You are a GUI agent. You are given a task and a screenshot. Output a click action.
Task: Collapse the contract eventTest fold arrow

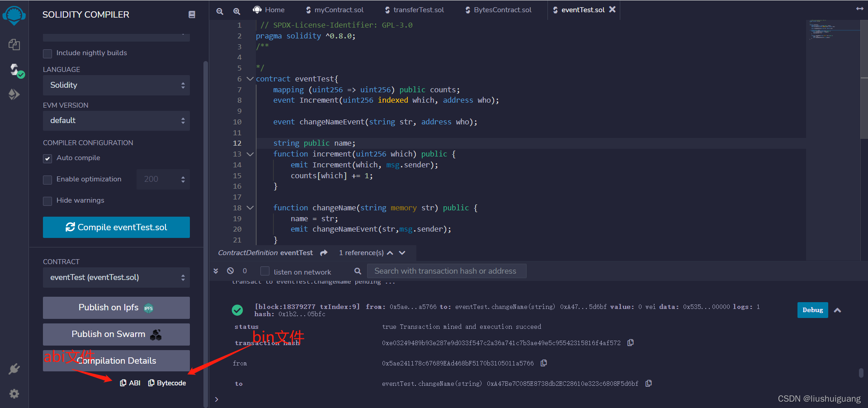pos(250,79)
